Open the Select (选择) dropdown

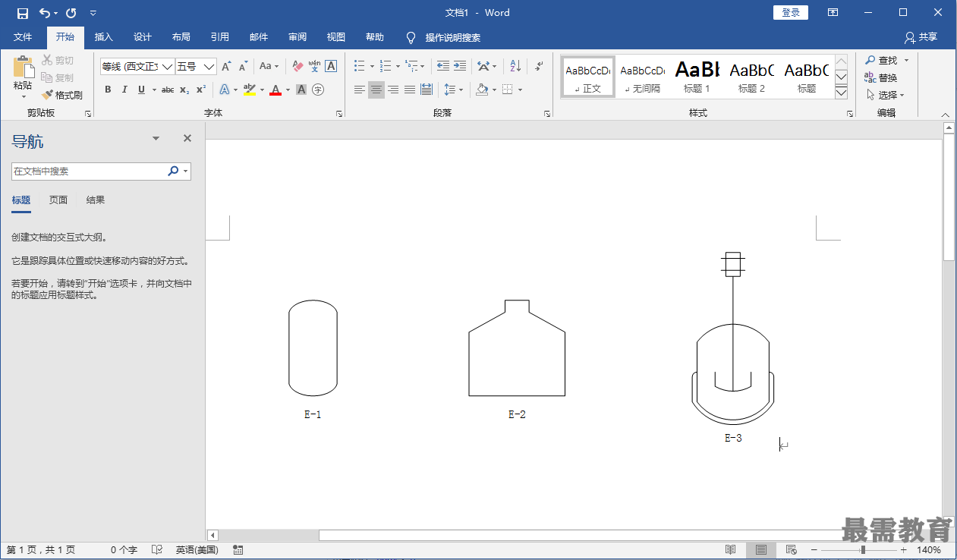(886, 95)
